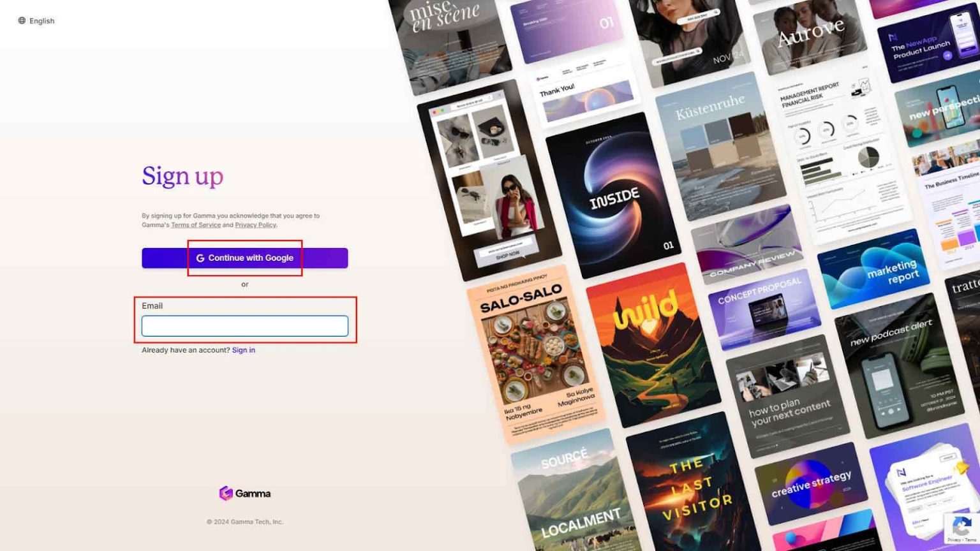Open the Privacy Policy link
The width and height of the screenshot is (980, 551).
(x=255, y=225)
